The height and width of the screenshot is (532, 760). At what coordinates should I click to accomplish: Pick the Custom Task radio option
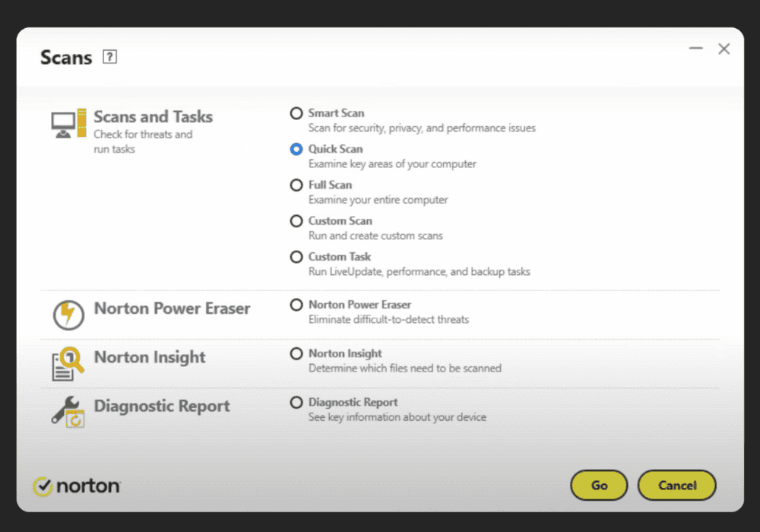click(x=296, y=257)
